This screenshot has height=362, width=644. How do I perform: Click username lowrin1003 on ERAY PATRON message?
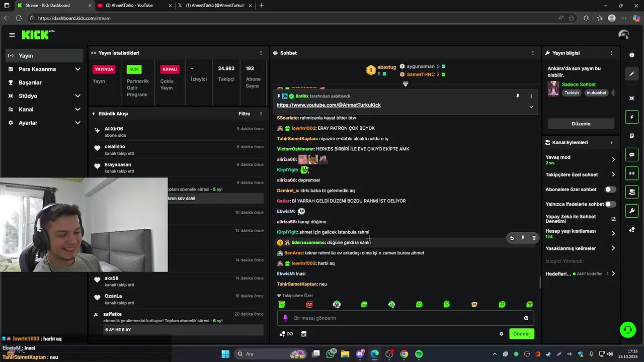coord(304,128)
